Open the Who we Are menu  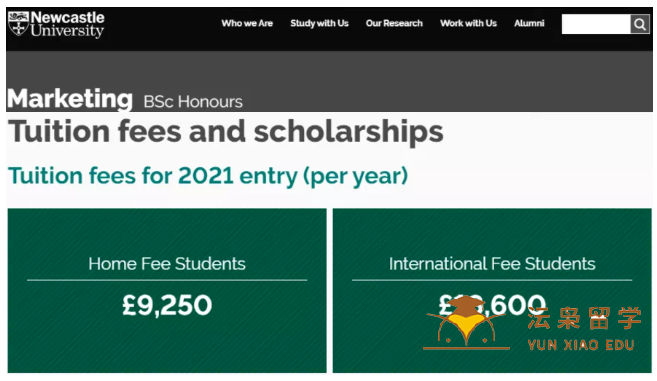[x=247, y=23]
